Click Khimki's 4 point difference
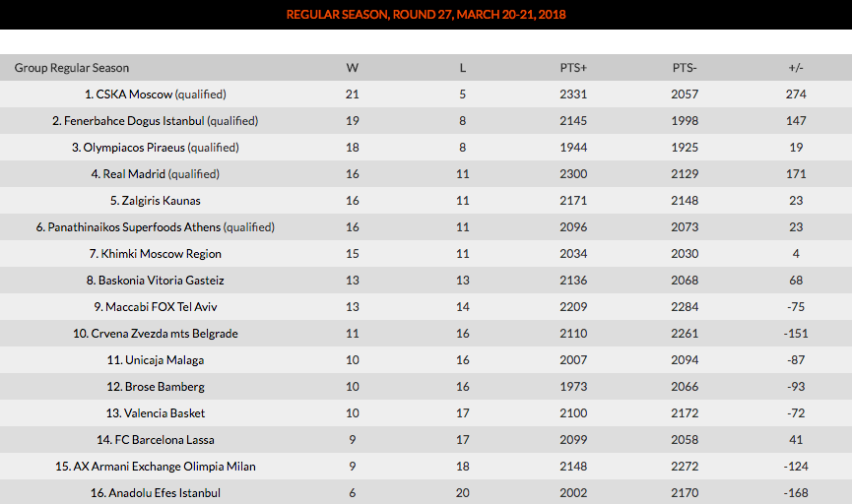 point(796,254)
